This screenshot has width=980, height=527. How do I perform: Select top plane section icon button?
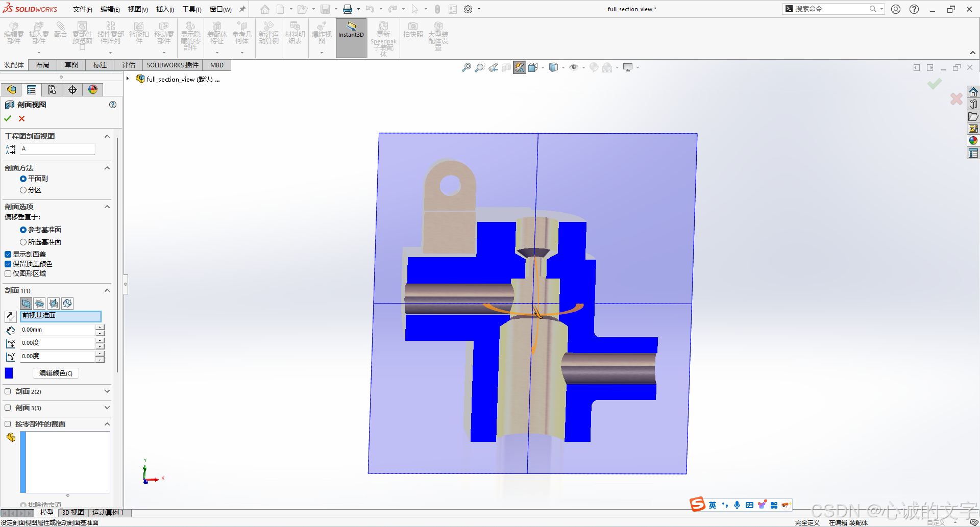coord(40,304)
